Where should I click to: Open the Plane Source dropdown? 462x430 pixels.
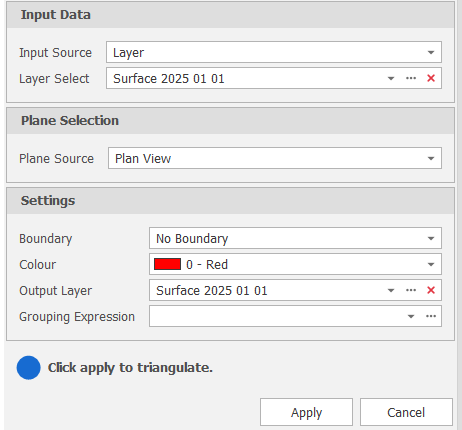pos(431,158)
